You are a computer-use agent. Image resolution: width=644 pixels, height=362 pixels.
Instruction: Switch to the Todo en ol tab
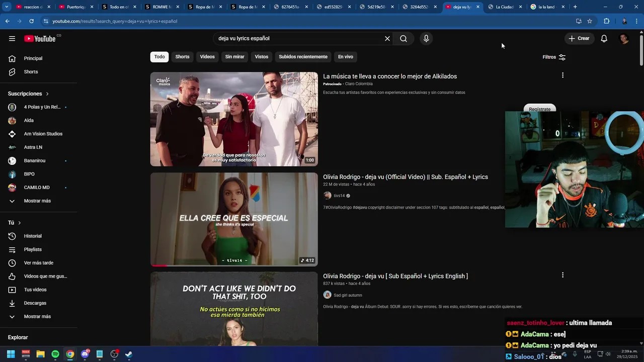click(x=118, y=7)
